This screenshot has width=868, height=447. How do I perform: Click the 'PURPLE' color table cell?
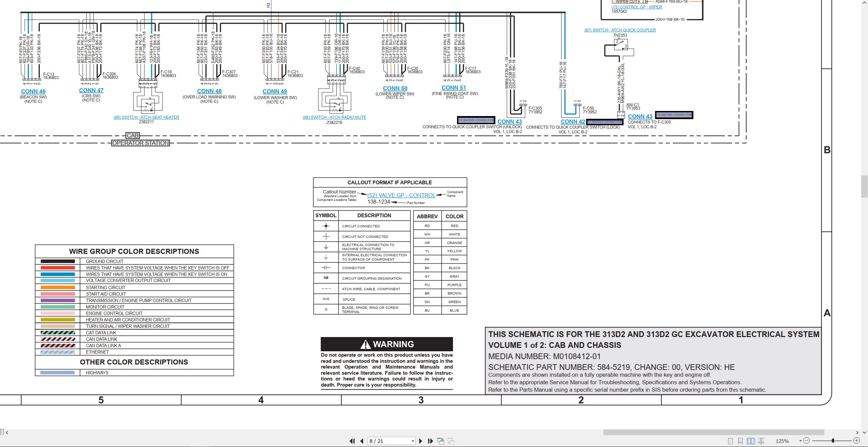(454, 285)
